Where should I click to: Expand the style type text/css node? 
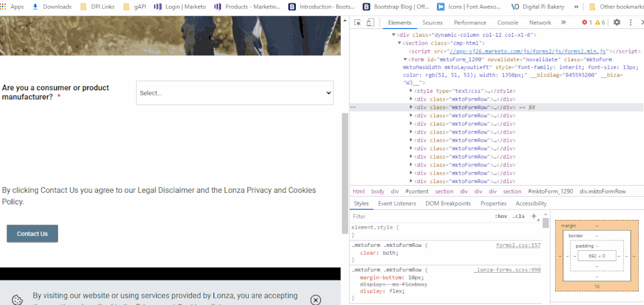point(411,91)
